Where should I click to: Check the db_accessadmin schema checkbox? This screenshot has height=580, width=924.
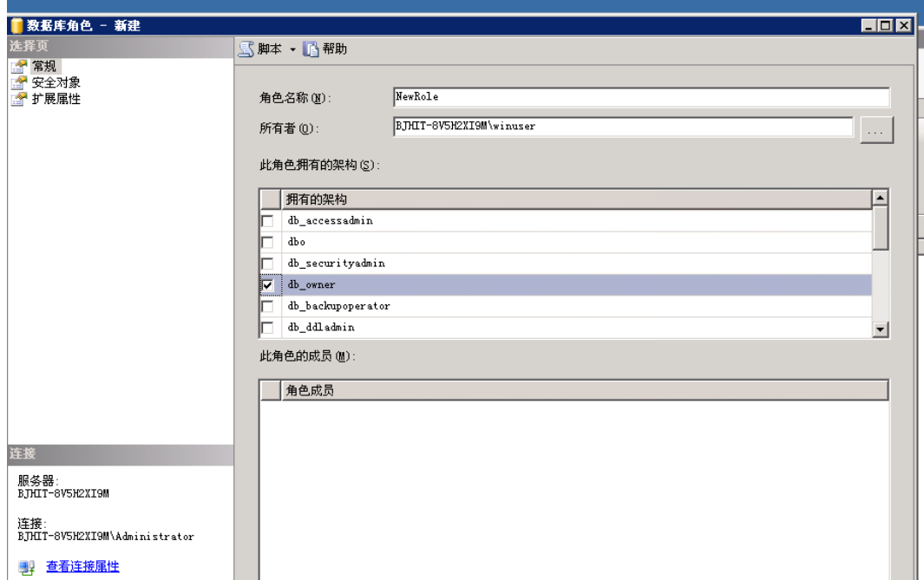pyautogui.click(x=267, y=221)
